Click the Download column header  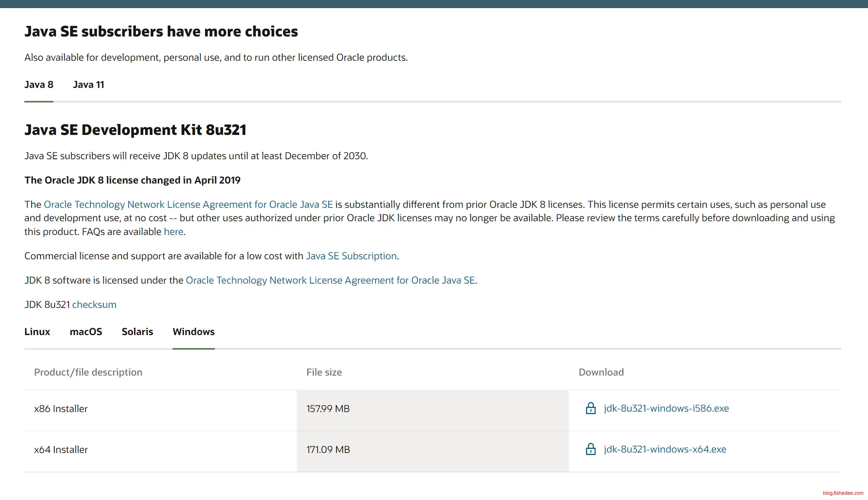click(x=601, y=372)
